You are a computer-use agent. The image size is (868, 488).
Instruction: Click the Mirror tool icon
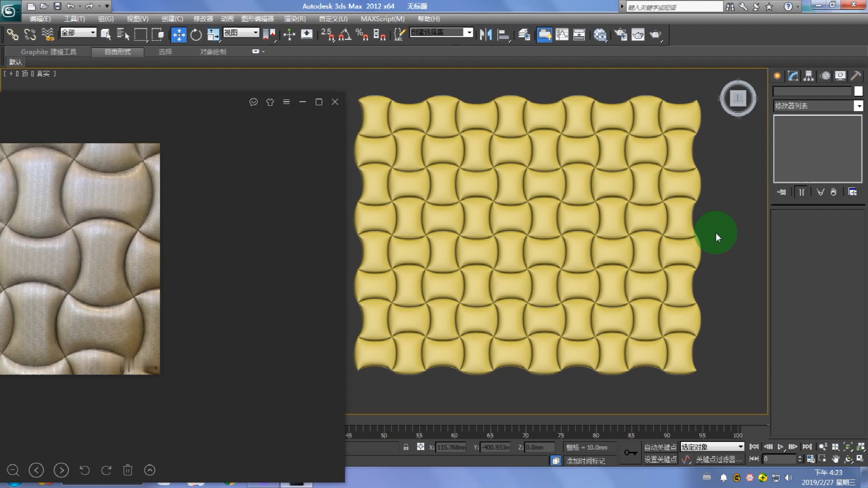[x=486, y=34]
